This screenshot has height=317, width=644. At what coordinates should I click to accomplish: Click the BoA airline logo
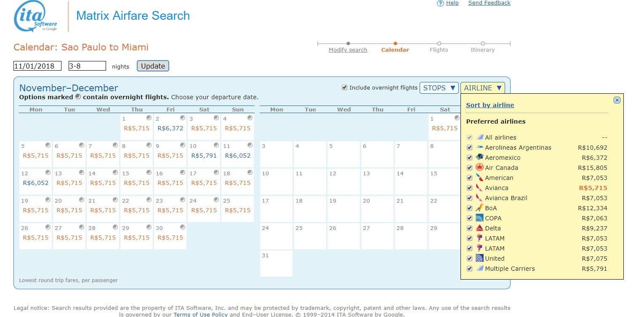click(x=479, y=208)
